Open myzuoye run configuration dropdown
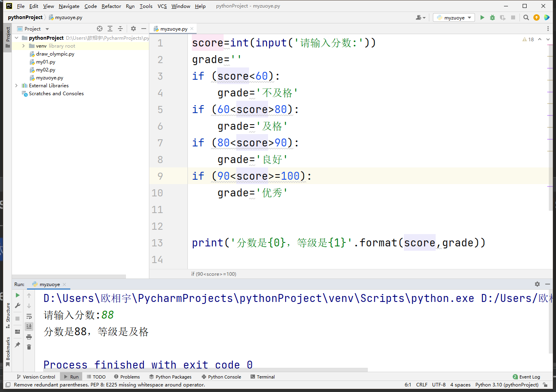 point(454,17)
